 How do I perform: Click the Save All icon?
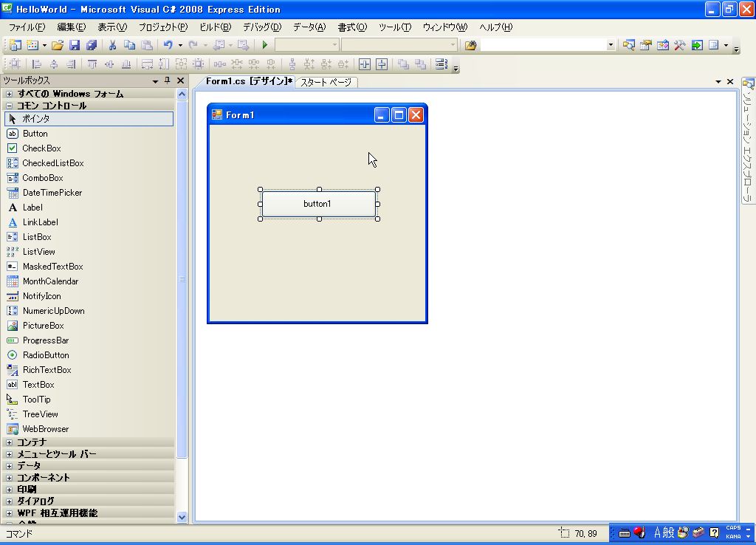[91, 45]
